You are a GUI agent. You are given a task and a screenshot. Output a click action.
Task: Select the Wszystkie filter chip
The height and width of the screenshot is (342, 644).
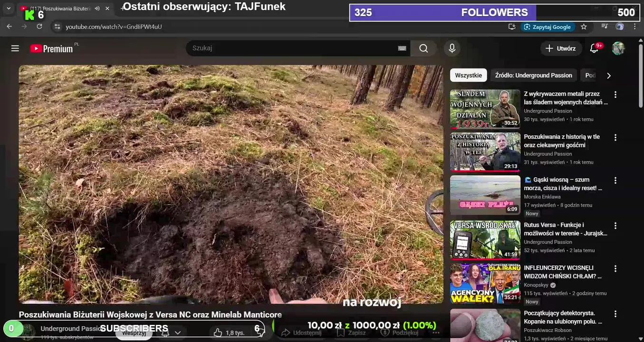pos(468,75)
